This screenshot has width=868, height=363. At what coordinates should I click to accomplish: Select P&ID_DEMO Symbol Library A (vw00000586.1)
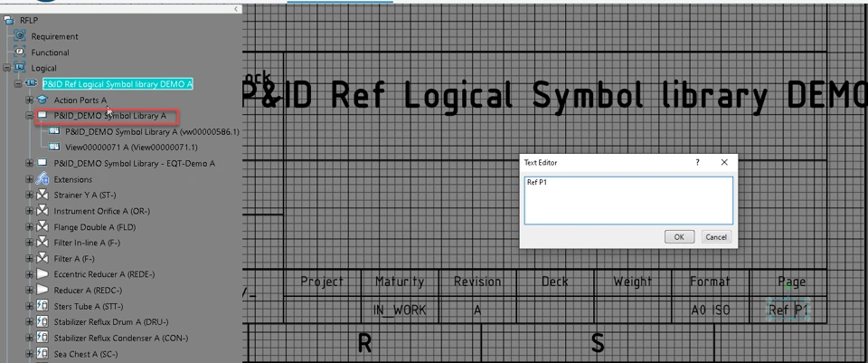[152, 132]
